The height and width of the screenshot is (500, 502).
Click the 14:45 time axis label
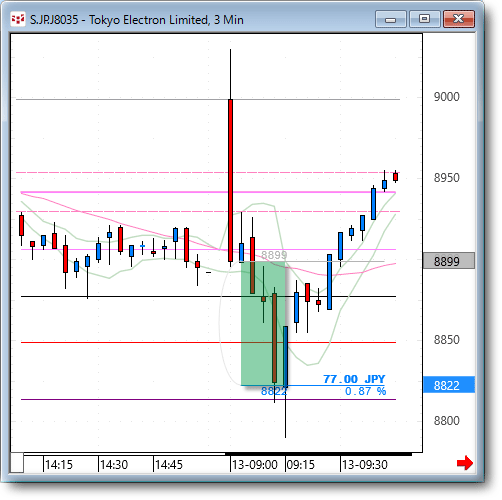(169, 465)
